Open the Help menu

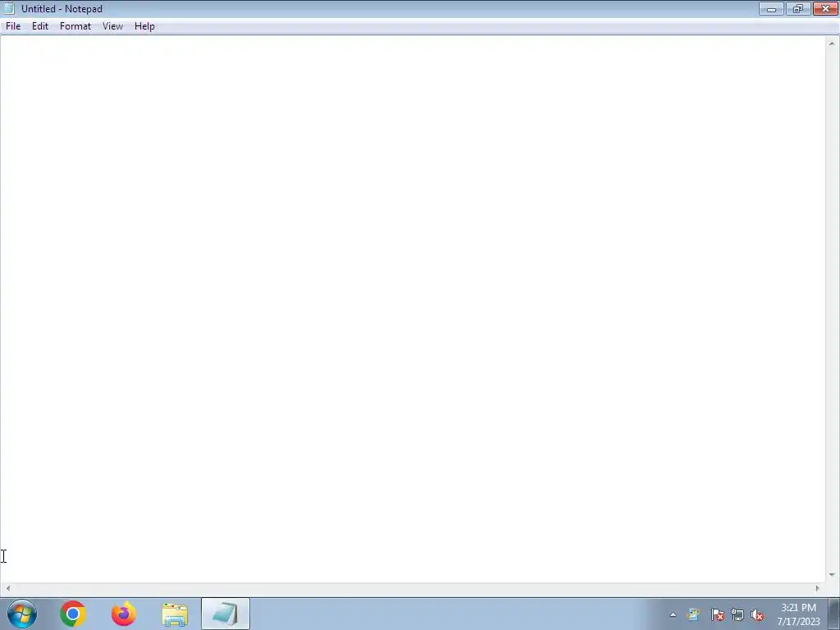click(144, 26)
